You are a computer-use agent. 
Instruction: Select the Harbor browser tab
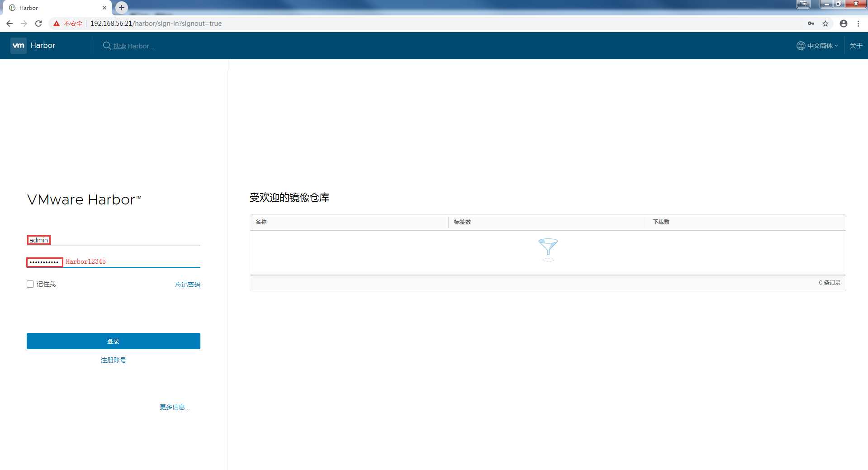point(57,8)
